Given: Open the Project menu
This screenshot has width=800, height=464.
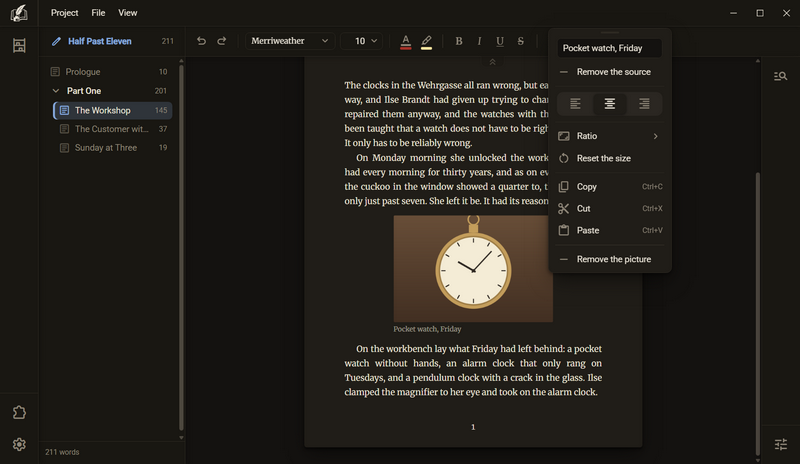Looking at the screenshot, I should coord(64,13).
